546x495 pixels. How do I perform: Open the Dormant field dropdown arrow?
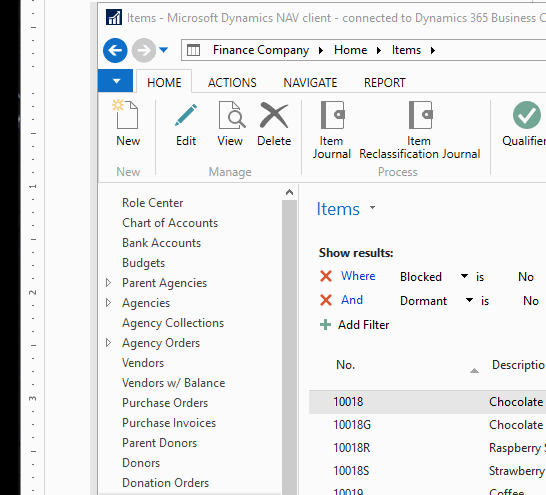click(469, 300)
